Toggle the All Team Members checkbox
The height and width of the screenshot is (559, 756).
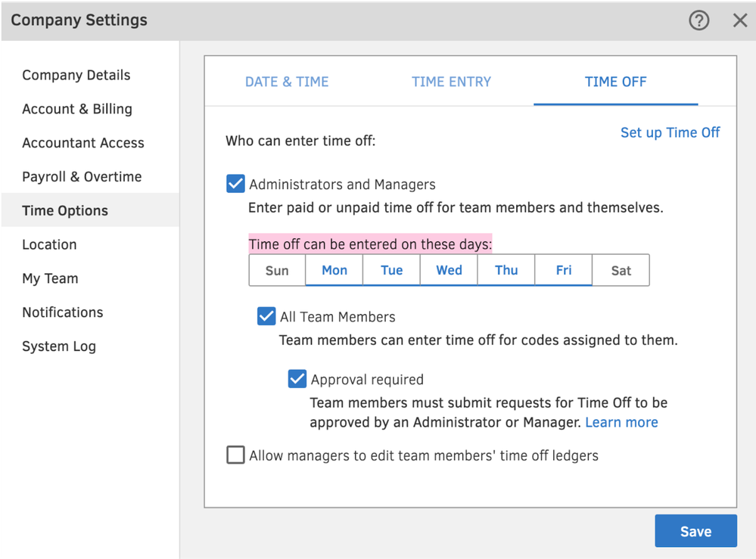click(x=266, y=316)
